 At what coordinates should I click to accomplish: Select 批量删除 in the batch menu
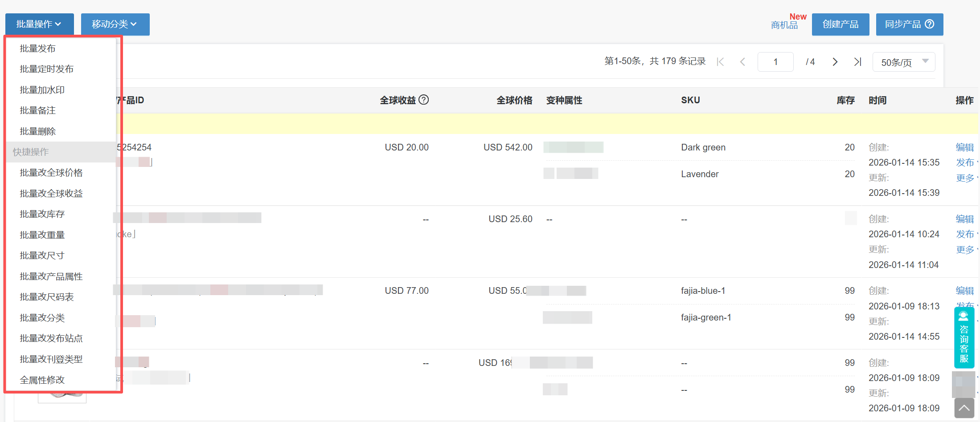pos(38,131)
